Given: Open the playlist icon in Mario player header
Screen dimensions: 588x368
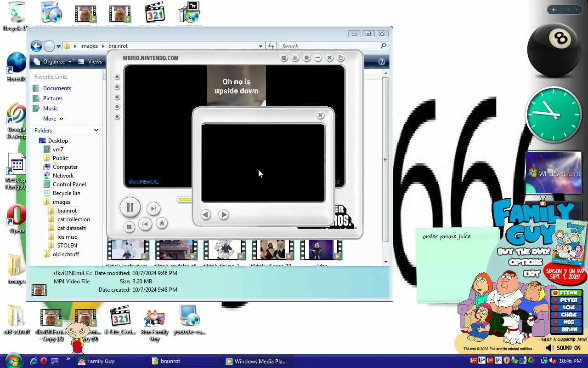Looking at the screenshot, I should pos(284,57).
